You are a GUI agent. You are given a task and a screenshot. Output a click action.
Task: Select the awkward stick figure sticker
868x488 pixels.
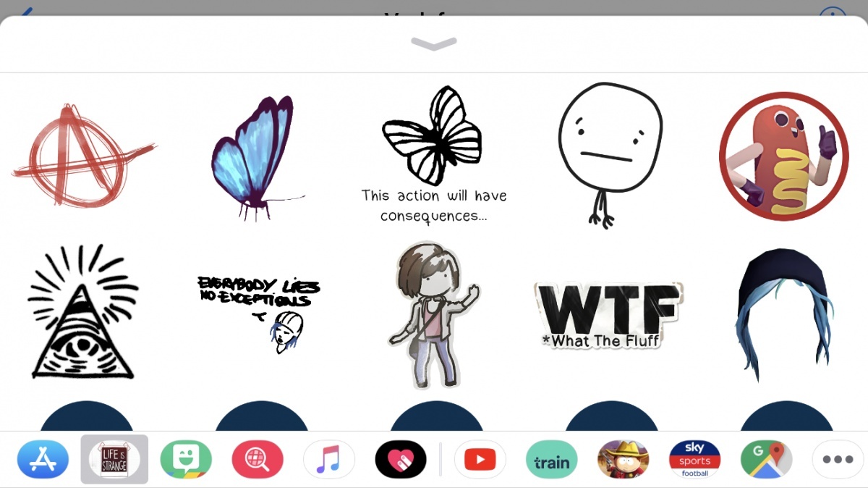[611, 152]
